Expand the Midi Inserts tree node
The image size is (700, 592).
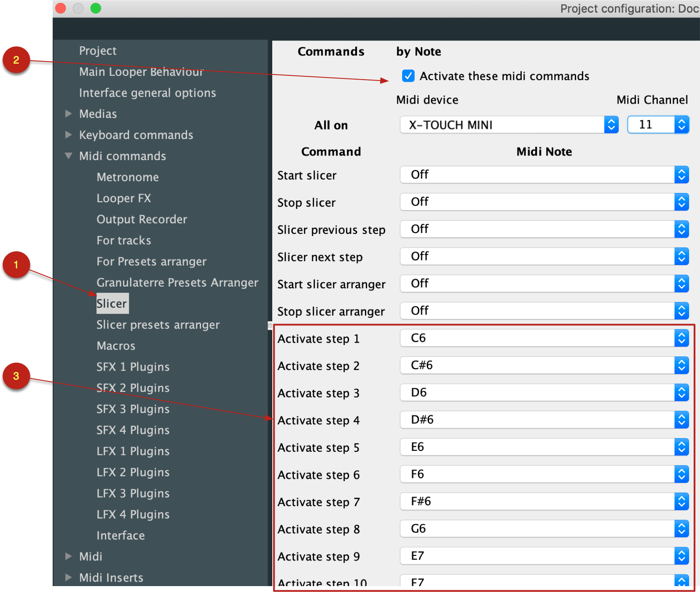click(x=68, y=577)
